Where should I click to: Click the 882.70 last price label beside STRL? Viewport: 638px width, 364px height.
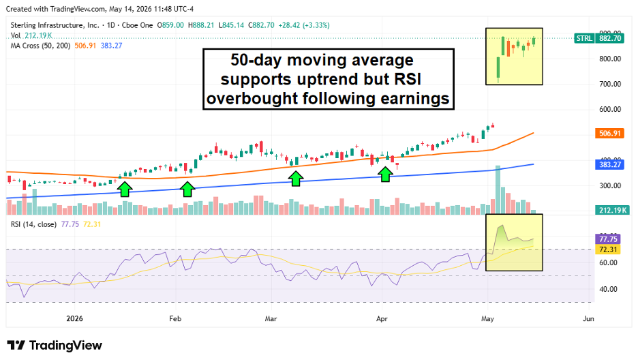pos(609,38)
